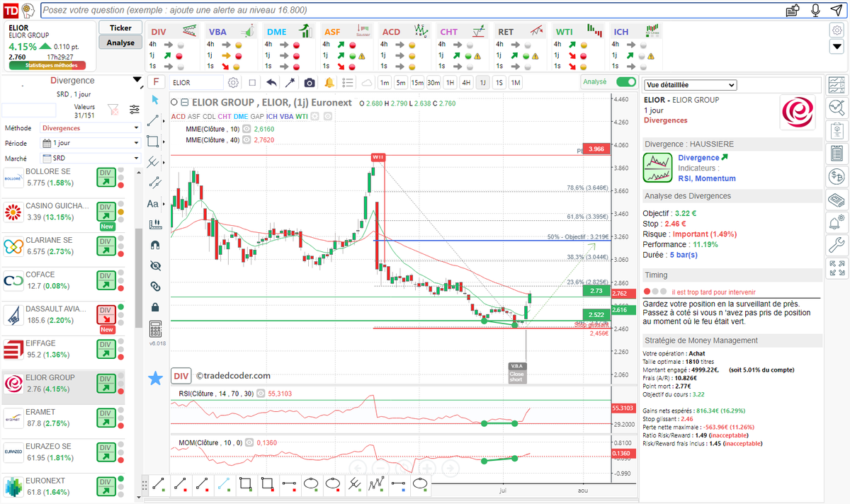Open tradedcoder.com link on chart

[233, 376]
